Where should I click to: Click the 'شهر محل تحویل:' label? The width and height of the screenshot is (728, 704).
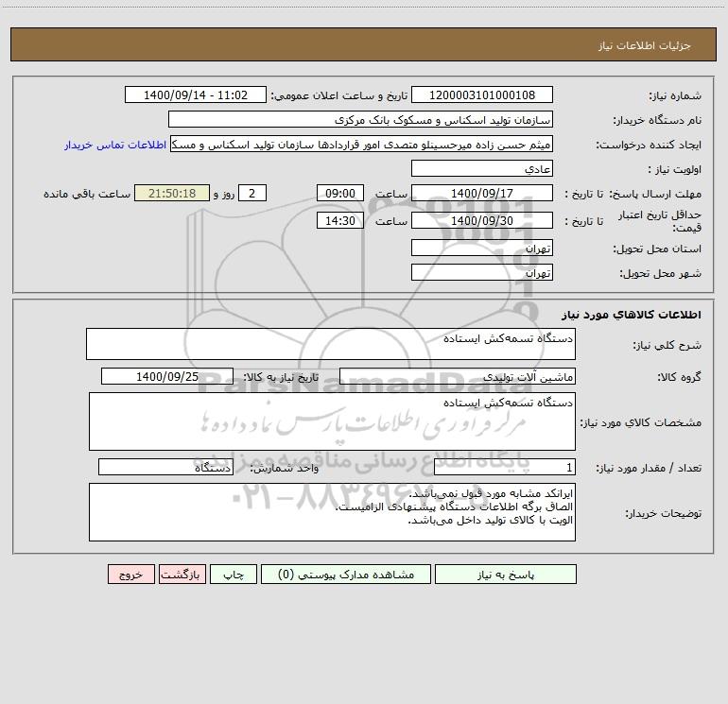[x=660, y=274]
